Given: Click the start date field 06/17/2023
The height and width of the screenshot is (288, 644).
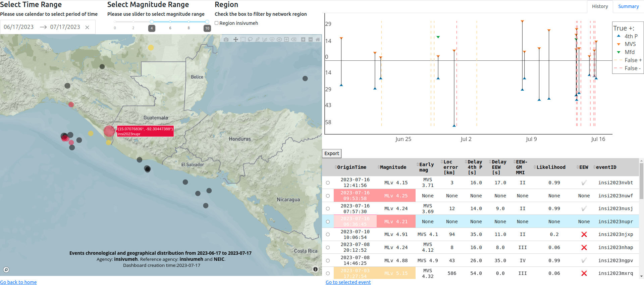Looking at the screenshot, I should [x=19, y=27].
